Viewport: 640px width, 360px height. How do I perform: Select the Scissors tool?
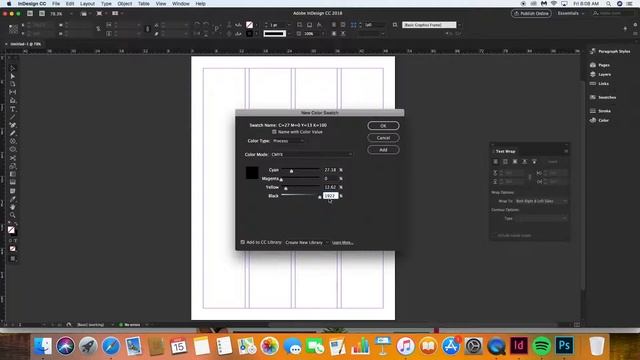click(x=13, y=158)
